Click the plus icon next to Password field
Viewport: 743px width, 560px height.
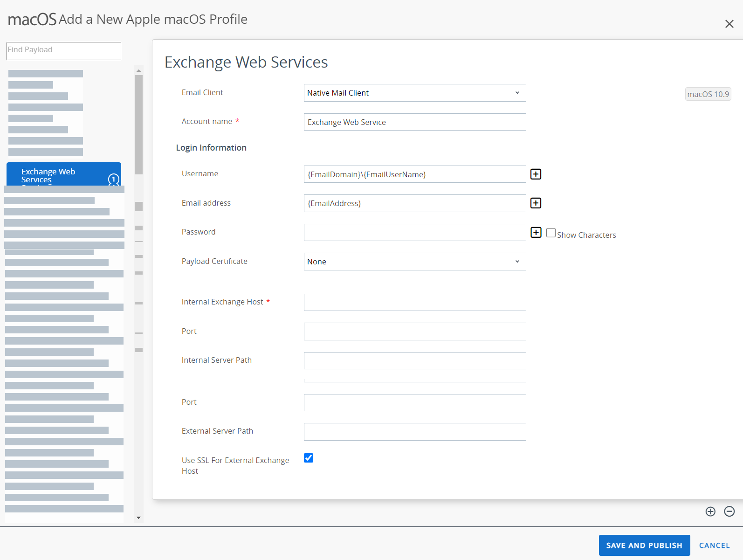[536, 232]
